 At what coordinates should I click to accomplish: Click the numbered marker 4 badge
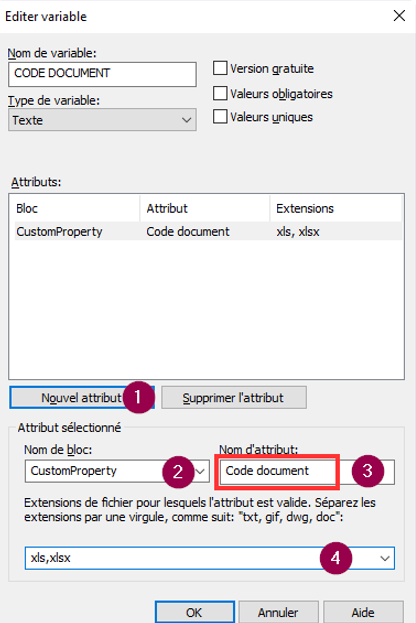[336, 558]
